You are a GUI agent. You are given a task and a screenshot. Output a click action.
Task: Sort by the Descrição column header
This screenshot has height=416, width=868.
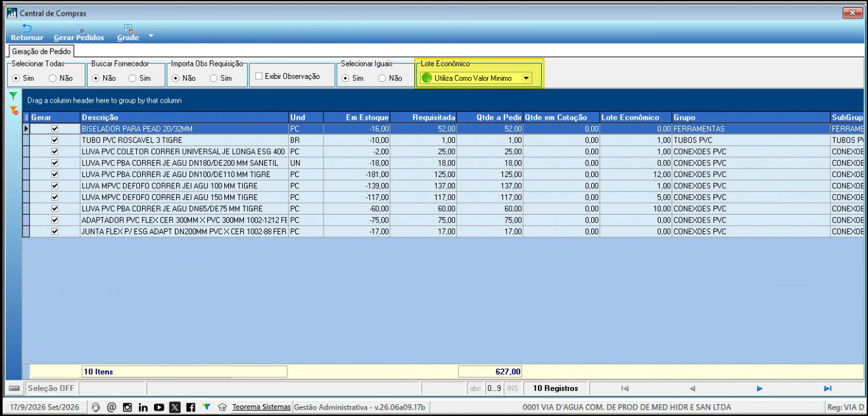pyautogui.click(x=185, y=117)
